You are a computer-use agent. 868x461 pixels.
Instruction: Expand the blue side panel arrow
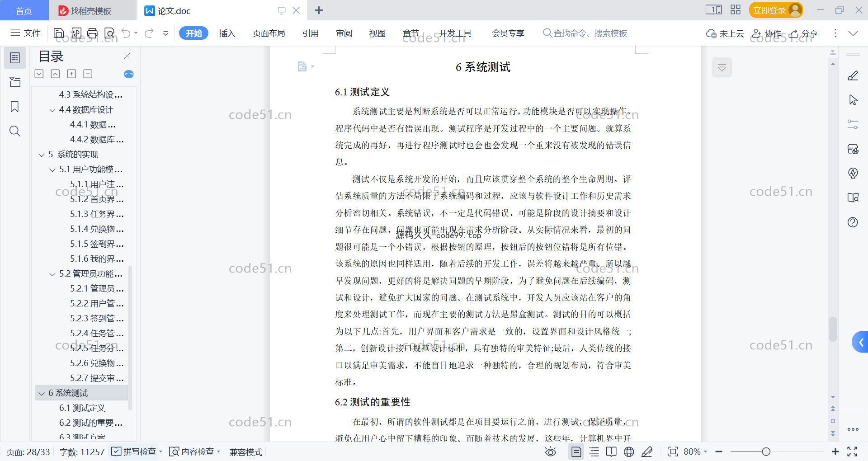click(x=860, y=342)
